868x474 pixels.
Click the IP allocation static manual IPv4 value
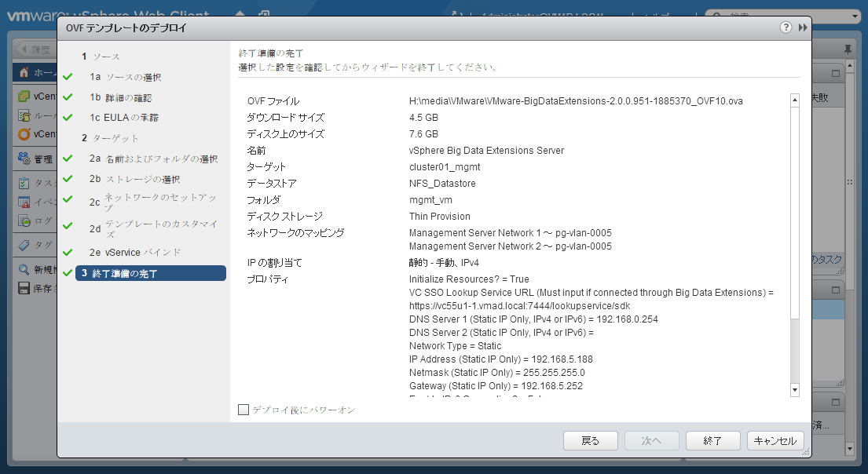[444, 263]
